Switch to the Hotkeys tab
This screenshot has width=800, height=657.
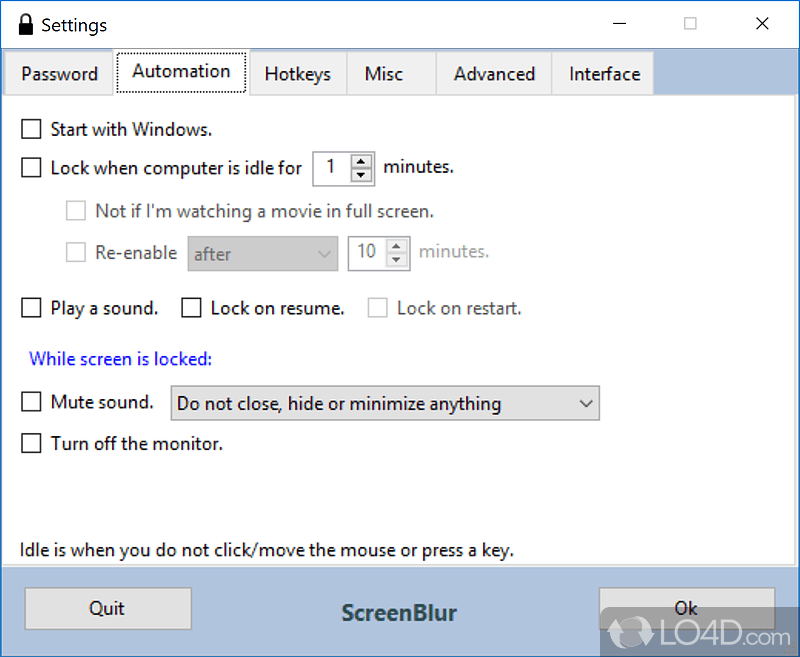(297, 73)
